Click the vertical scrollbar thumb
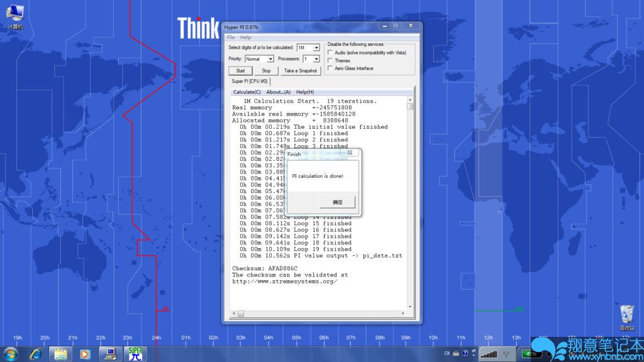 pyautogui.click(x=410, y=106)
